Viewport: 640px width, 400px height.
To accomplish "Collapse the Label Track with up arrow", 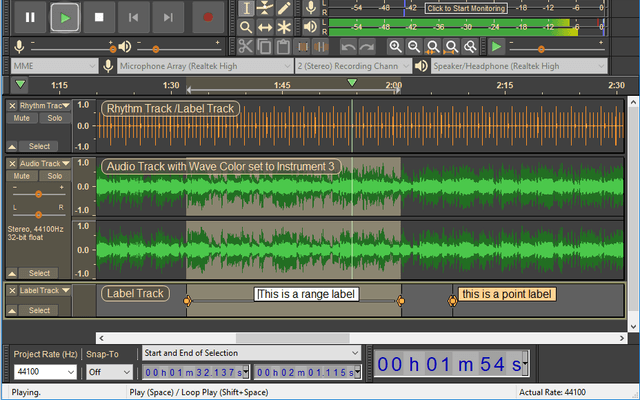I will tap(12, 311).
